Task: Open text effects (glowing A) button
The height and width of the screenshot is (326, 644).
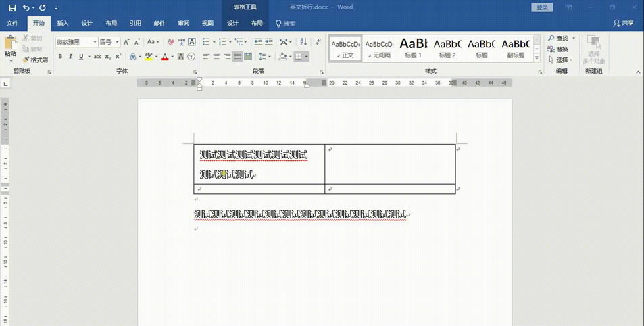Action: tap(132, 56)
